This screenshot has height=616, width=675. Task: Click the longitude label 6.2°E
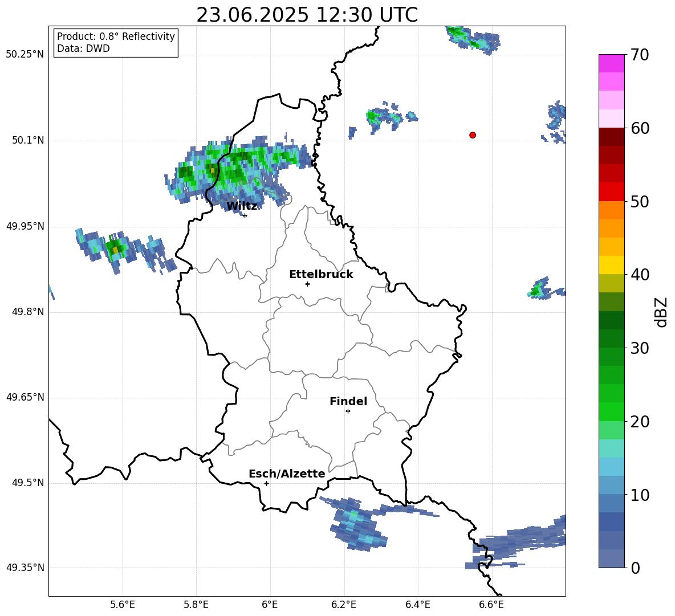tap(344, 605)
